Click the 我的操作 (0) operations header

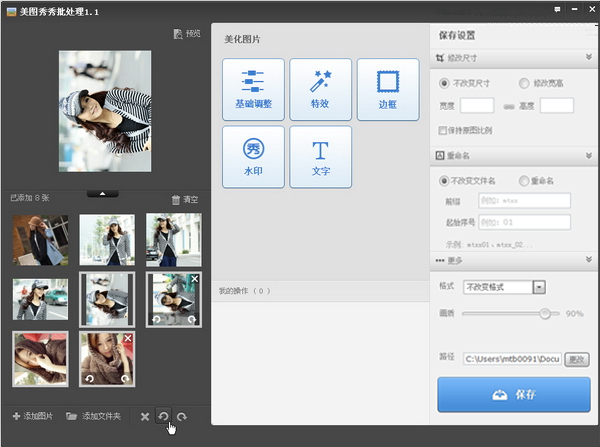coord(245,291)
